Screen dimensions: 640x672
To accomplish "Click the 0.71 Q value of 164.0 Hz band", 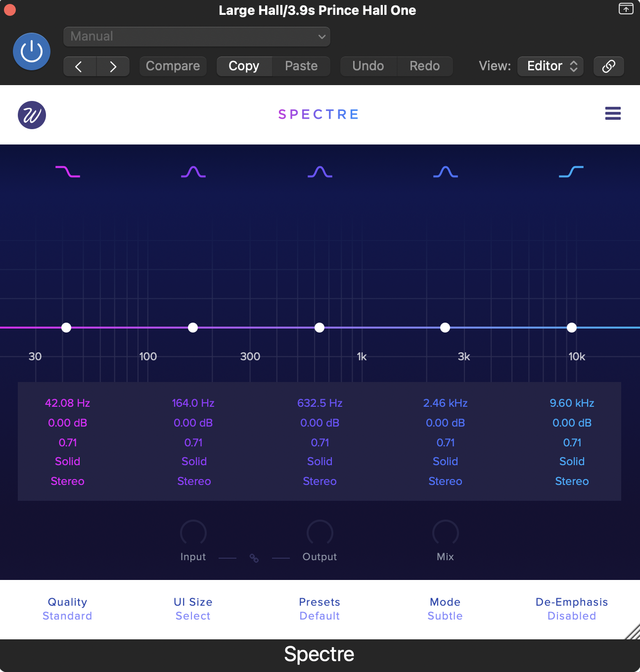I will [193, 443].
